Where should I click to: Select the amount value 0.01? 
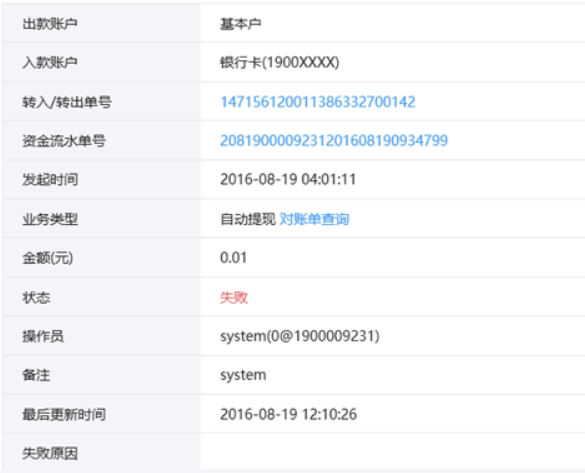pyautogui.click(x=233, y=258)
